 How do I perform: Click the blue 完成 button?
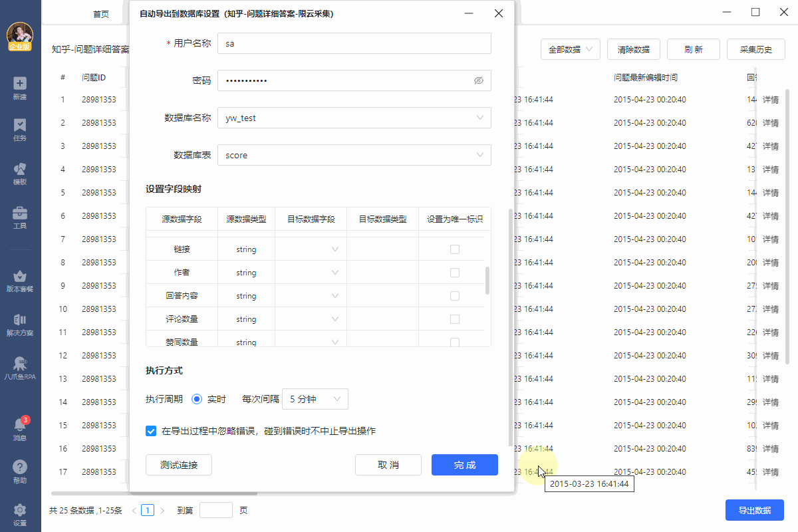coord(464,465)
